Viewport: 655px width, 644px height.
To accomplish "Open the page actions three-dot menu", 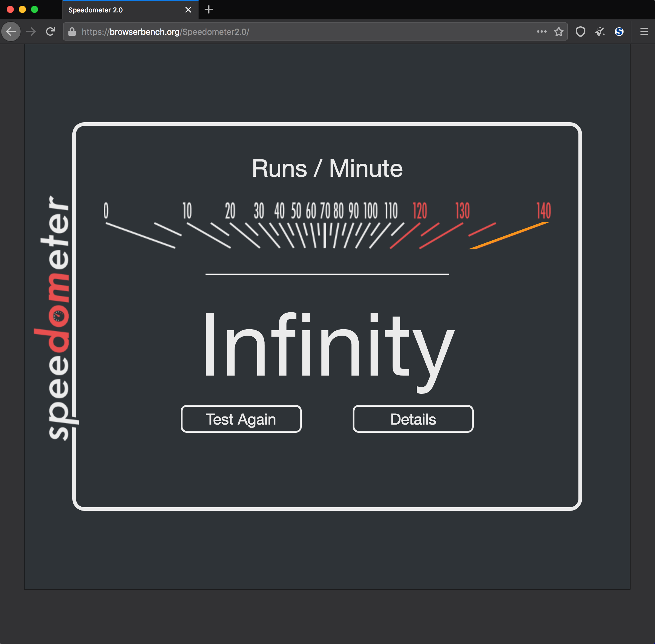I will click(541, 32).
